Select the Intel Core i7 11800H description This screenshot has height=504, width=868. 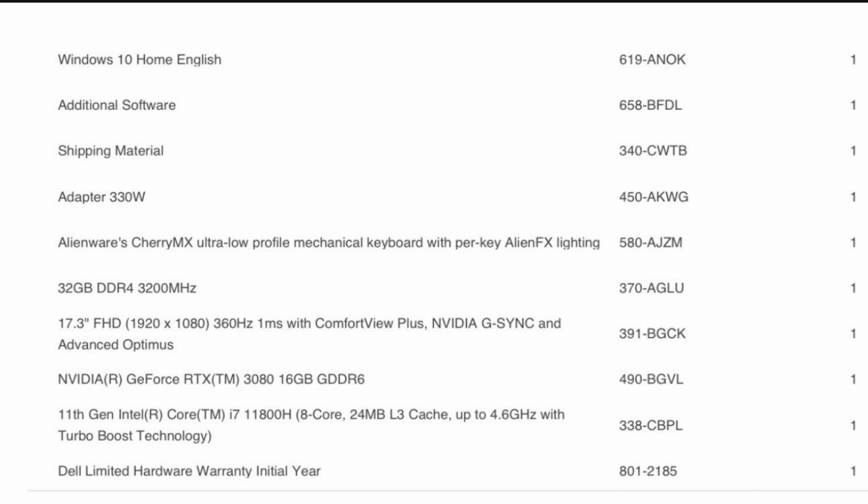[x=311, y=425]
